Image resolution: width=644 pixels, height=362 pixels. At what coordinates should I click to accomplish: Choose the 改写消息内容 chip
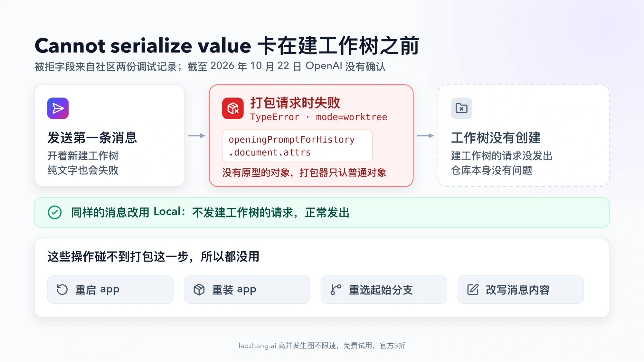coord(521,290)
